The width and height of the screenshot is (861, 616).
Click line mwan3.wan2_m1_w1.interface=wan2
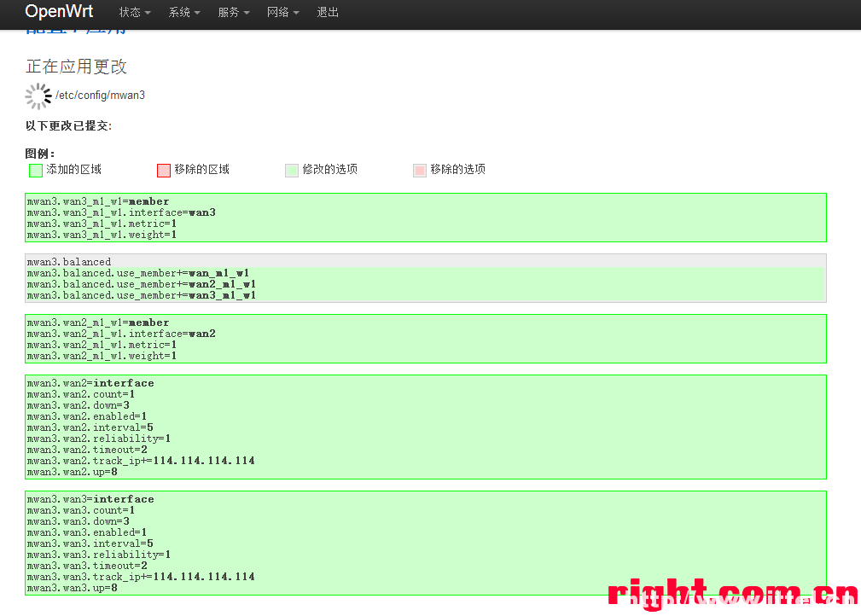pos(121,334)
